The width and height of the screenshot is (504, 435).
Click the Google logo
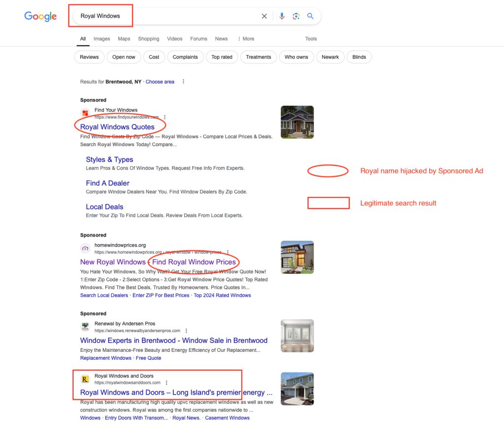point(40,16)
